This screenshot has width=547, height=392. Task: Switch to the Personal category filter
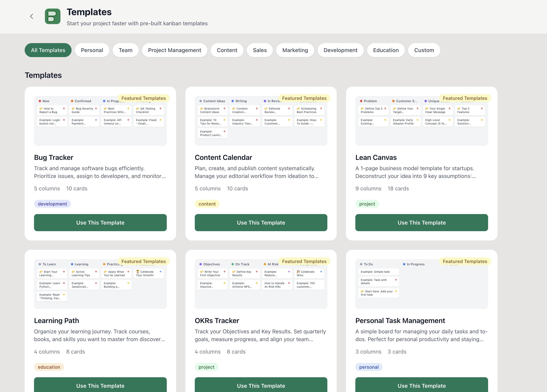tap(92, 50)
